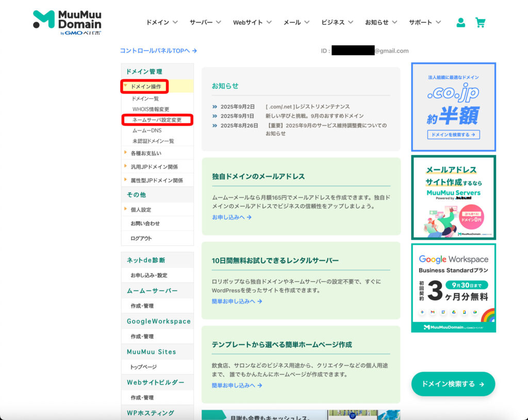
Task: Open the MuuMuu Domain logo homepage
Action: (67, 23)
